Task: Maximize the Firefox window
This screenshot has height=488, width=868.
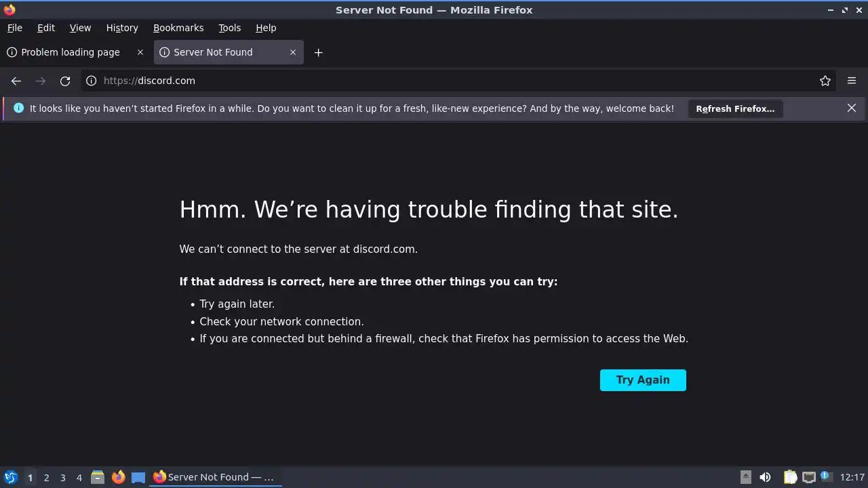Action: click(x=845, y=10)
